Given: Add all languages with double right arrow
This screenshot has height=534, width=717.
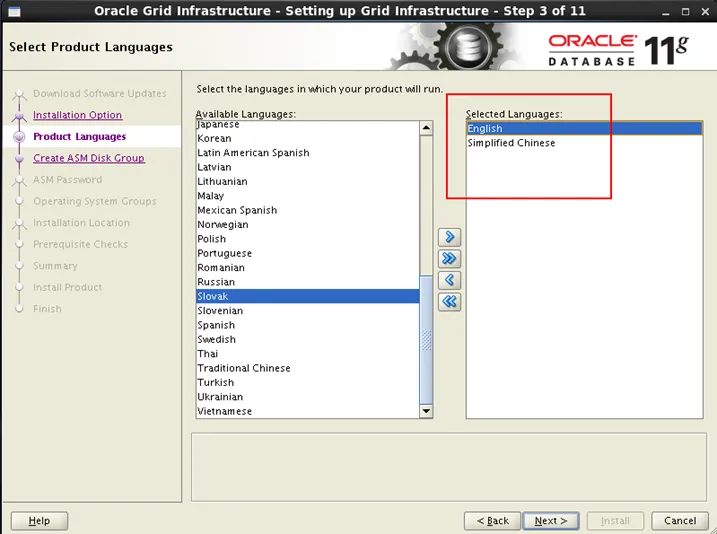Looking at the screenshot, I should pos(449,258).
